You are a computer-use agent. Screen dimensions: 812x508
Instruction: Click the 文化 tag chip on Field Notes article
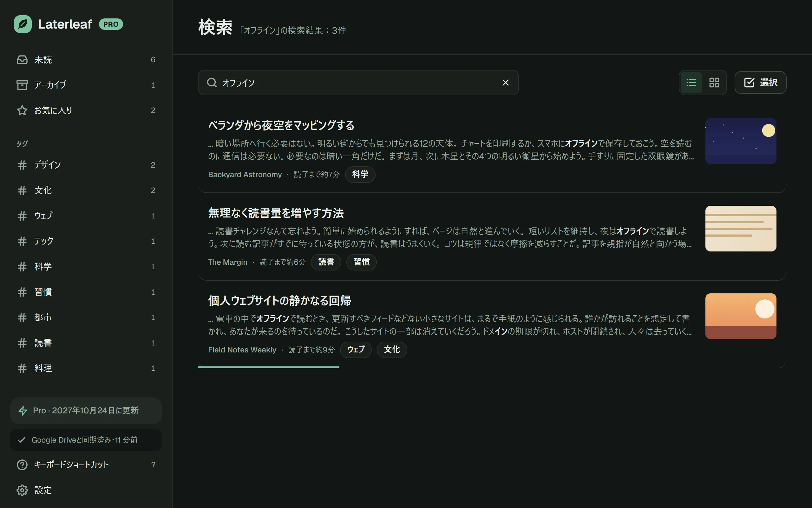392,350
